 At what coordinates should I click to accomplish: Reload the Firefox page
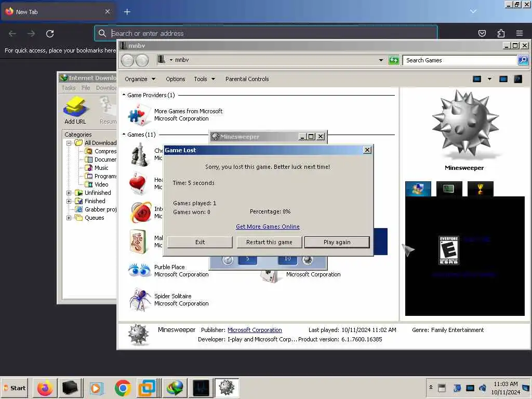tap(50, 34)
